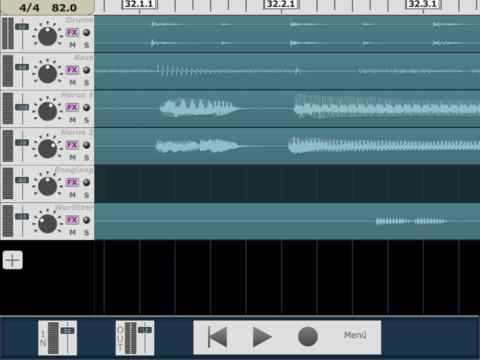The width and height of the screenshot is (480, 360).
Task: Arm recording on Wurlitzer track
Action: 86,220
